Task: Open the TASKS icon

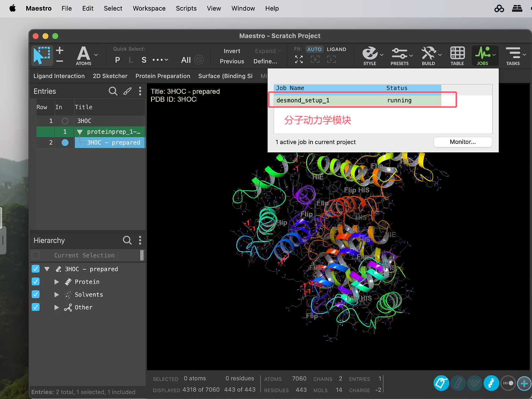Action: [x=513, y=56]
